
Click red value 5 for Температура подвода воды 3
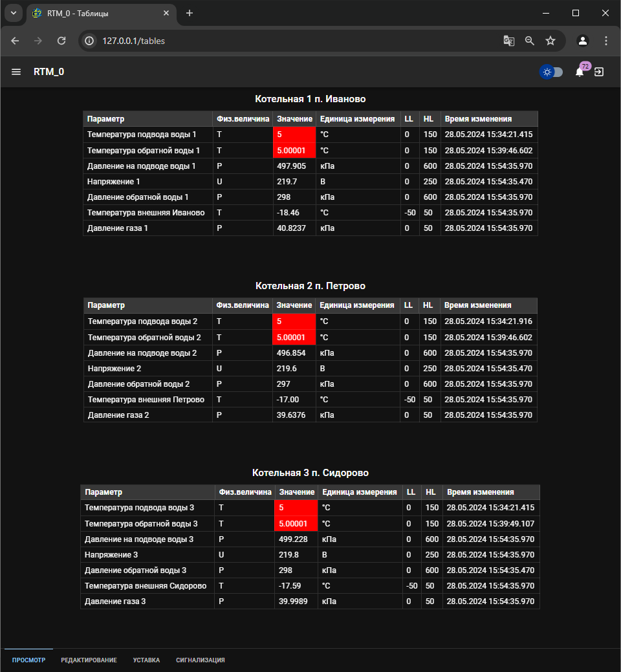[296, 508]
